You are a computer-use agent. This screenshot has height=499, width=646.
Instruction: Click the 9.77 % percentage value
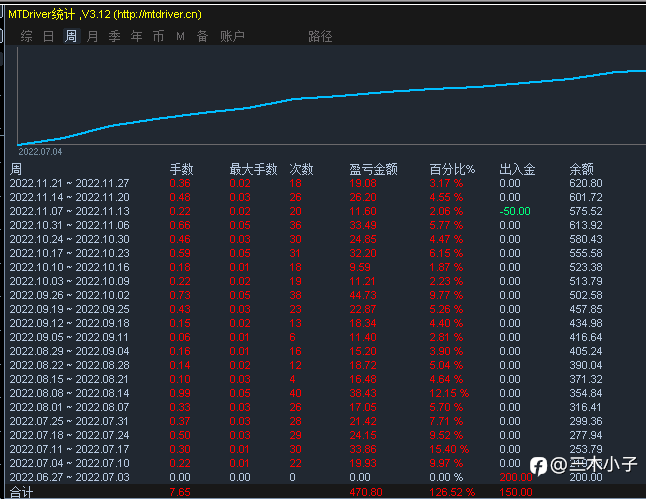(446, 295)
